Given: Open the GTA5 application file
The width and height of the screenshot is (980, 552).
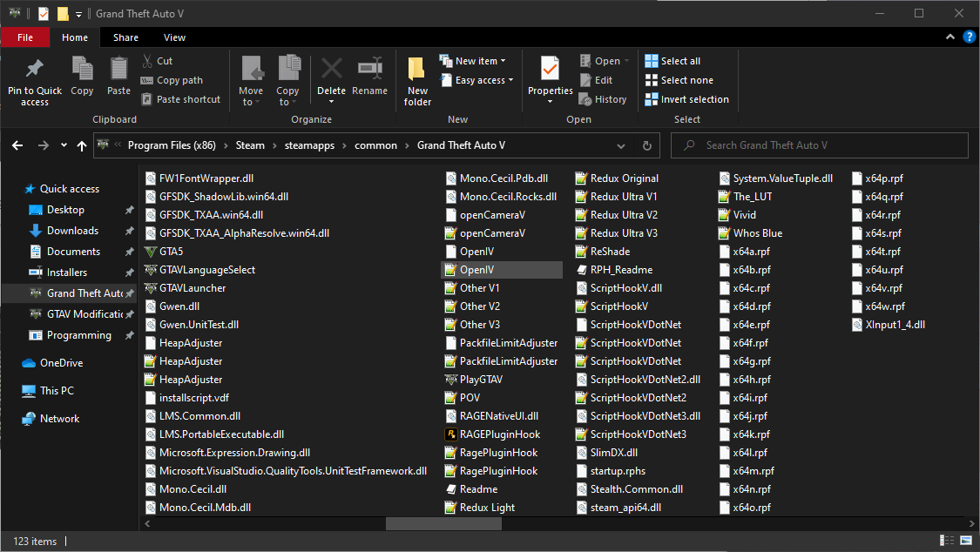Looking at the screenshot, I should tap(171, 252).
